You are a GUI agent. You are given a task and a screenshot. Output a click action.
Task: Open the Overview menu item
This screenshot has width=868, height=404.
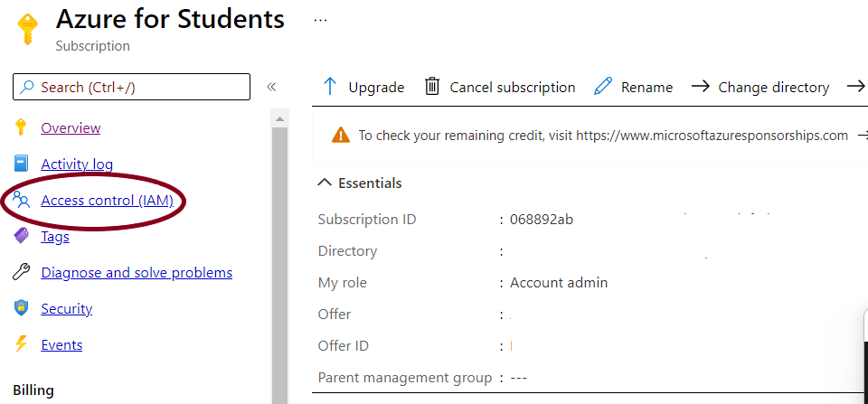(71, 128)
